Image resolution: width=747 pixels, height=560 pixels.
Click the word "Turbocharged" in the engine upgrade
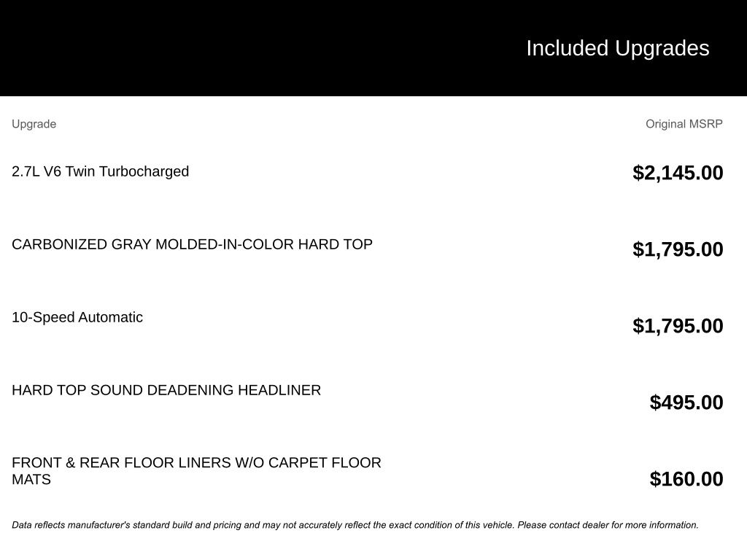click(144, 171)
